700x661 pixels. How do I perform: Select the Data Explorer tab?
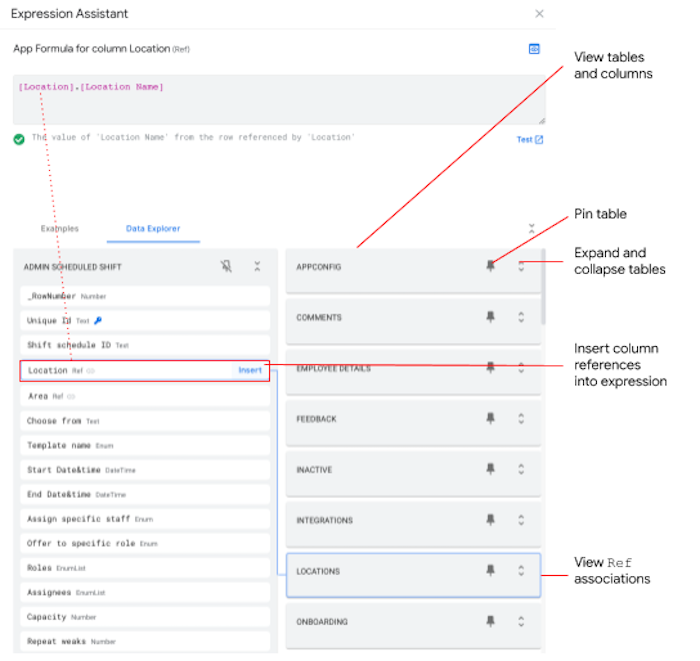pyautogui.click(x=153, y=229)
